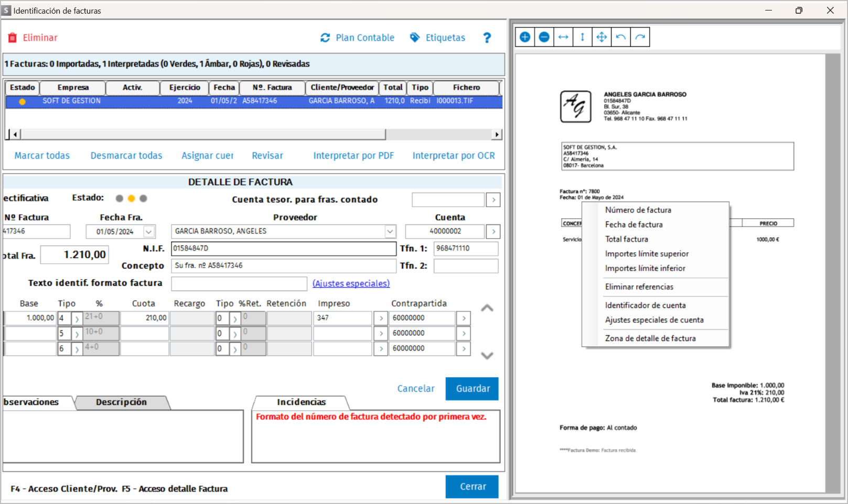Open help with the question mark icon
The image size is (848, 504).
(487, 38)
